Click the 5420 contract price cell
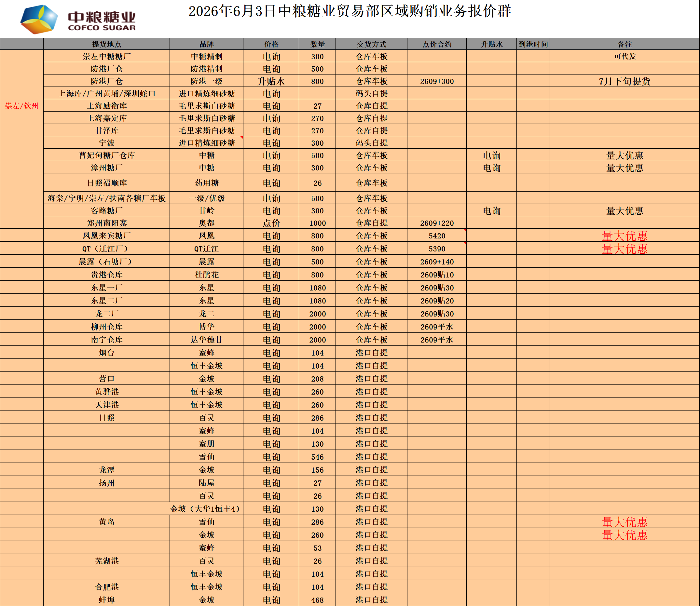The image size is (700, 606). pyautogui.click(x=437, y=236)
